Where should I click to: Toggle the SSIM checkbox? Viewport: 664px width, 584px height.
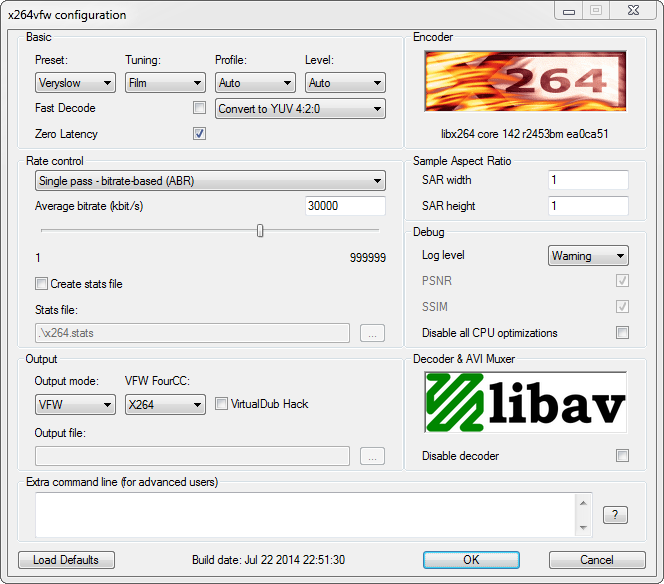pyautogui.click(x=622, y=306)
